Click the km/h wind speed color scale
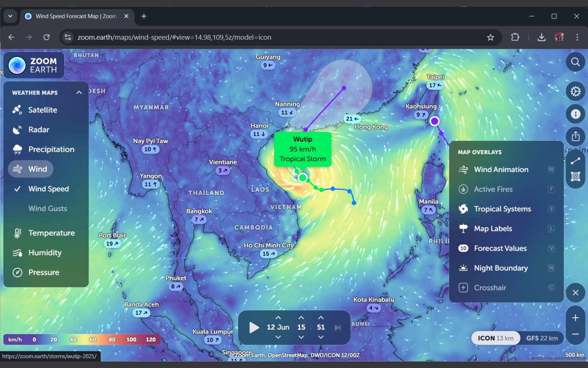The image size is (588, 368). click(82, 339)
